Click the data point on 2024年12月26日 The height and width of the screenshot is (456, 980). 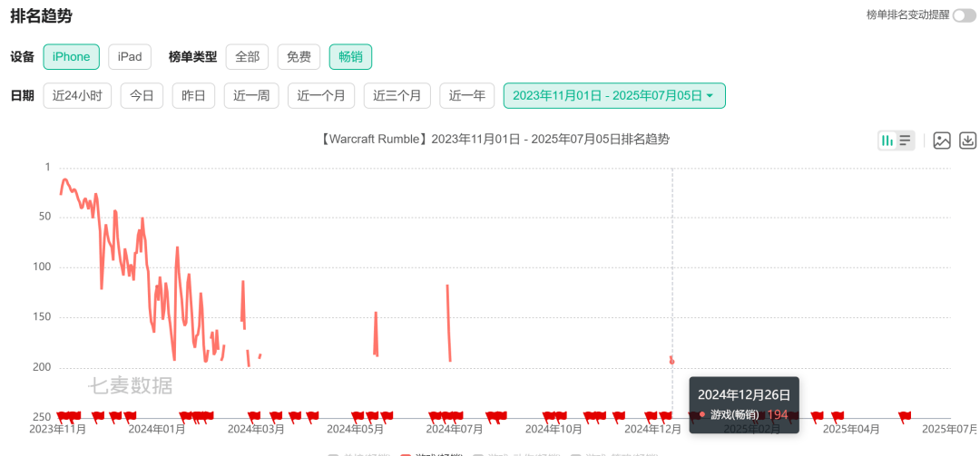[x=671, y=362]
